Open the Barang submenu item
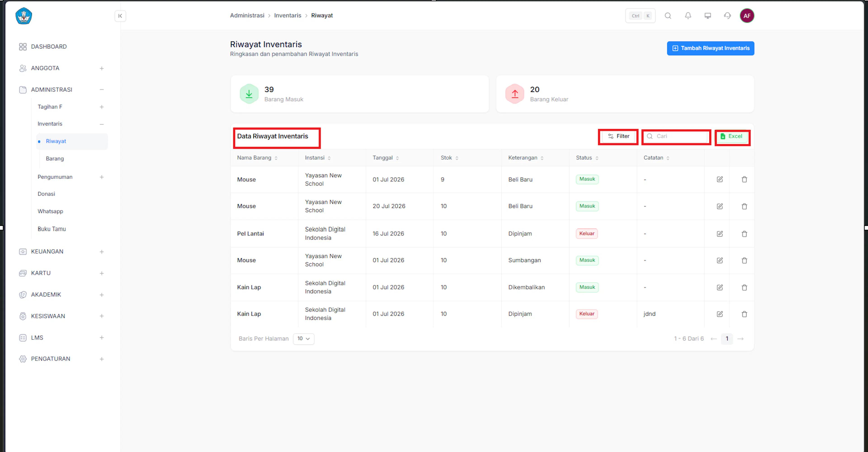Image resolution: width=868 pixels, height=452 pixels. (x=54, y=158)
